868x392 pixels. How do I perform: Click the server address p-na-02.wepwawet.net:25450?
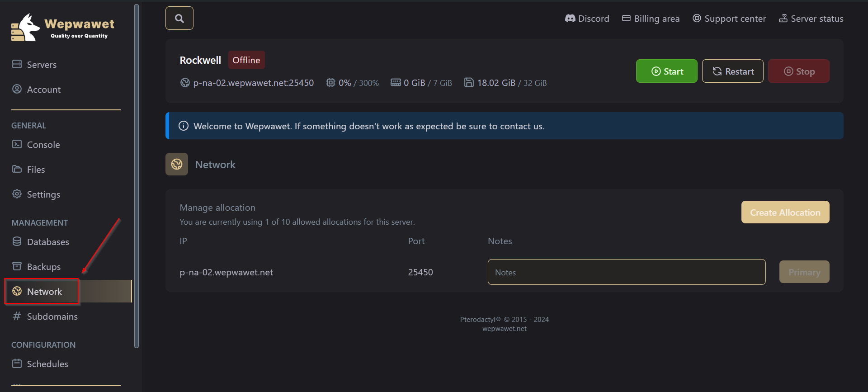(253, 83)
